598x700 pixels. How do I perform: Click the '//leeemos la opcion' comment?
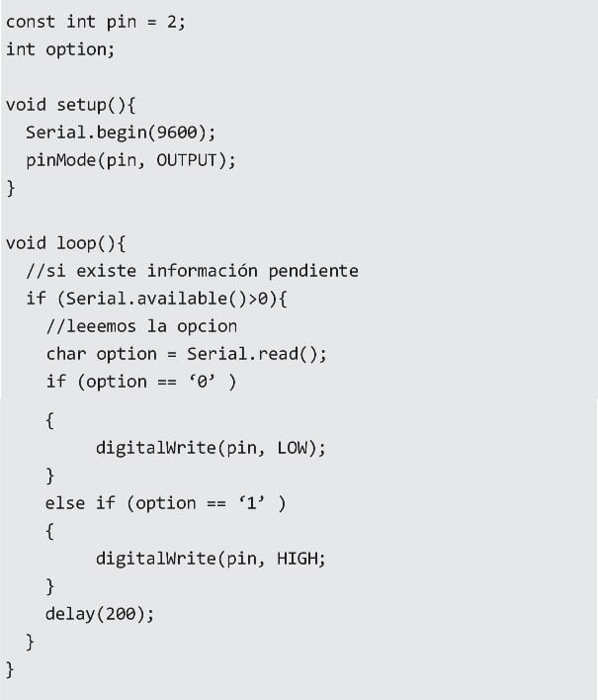pos(142,326)
